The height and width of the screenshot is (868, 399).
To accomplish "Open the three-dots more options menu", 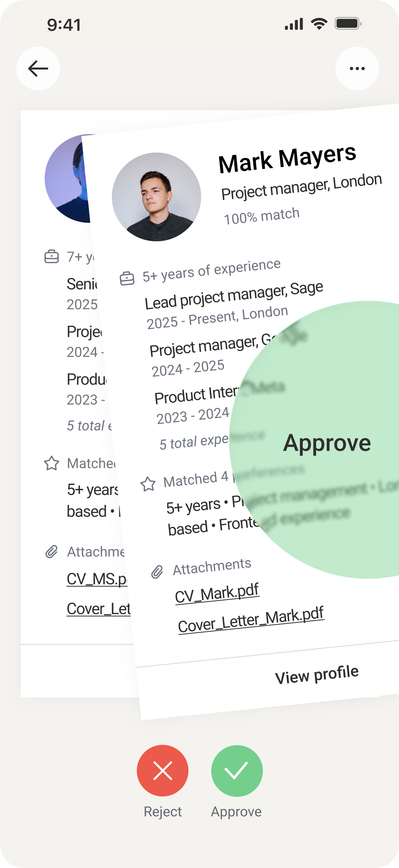I will click(x=357, y=69).
